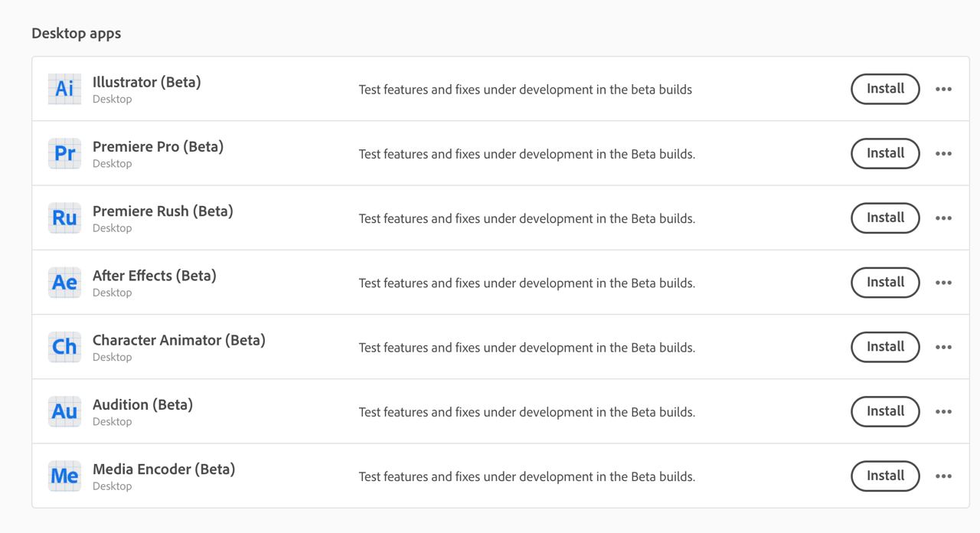980x533 pixels.
Task: Select the Premiere Pro (Beta) title text
Action: [158, 146]
